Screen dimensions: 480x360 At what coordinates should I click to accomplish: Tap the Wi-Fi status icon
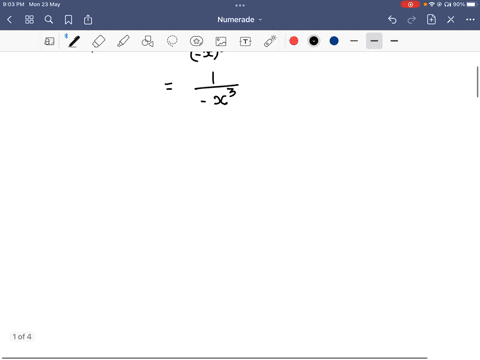tap(432, 4)
